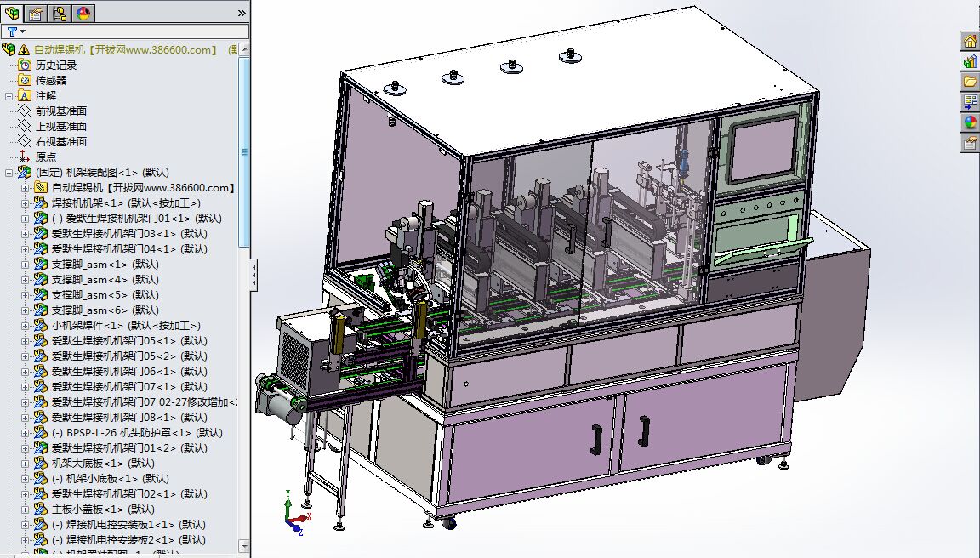This screenshot has height=558, width=980.
Task: Select (-) BPSP-L-26 机头防护罩<1> row
Action: [137, 432]
